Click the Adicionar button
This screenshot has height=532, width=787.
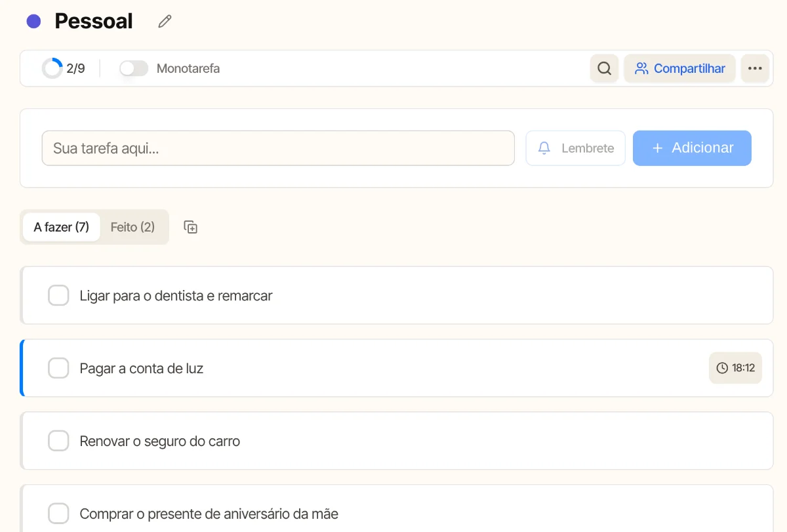(692, 148)
